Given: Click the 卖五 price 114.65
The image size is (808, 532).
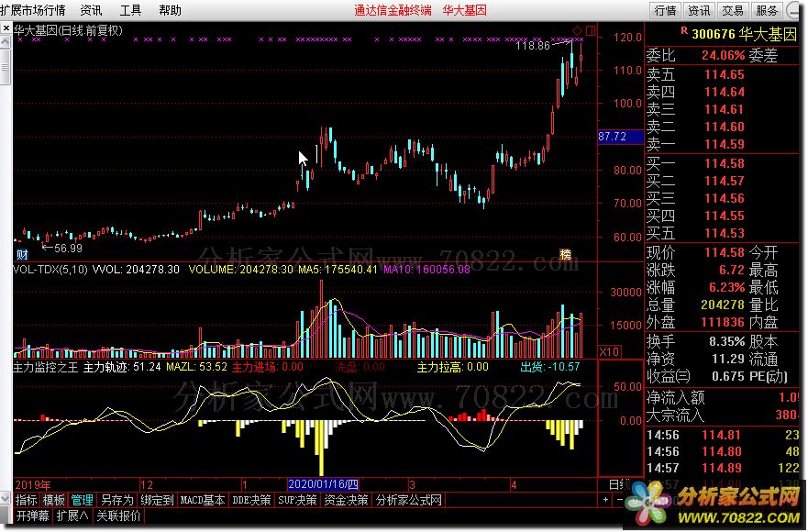Looking at the screenshot, I should [x=724, y=74].
